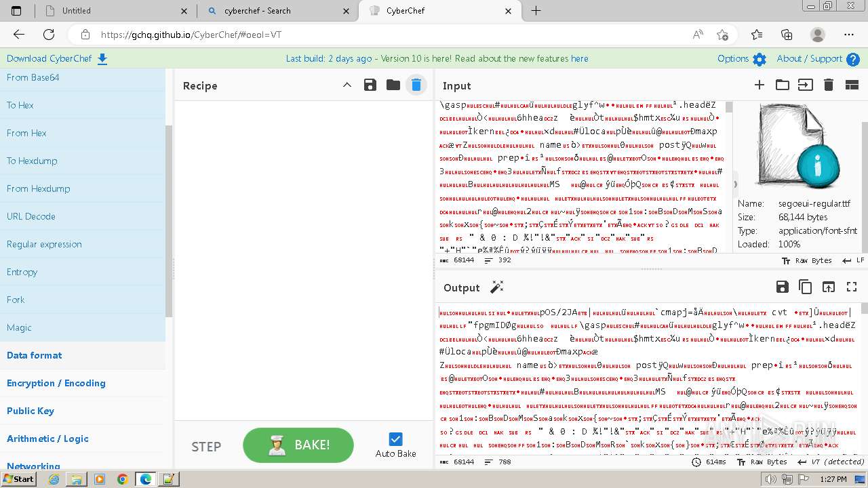Open browser Settings and more menu
This screenshot has height=488, width=868.
849,35
